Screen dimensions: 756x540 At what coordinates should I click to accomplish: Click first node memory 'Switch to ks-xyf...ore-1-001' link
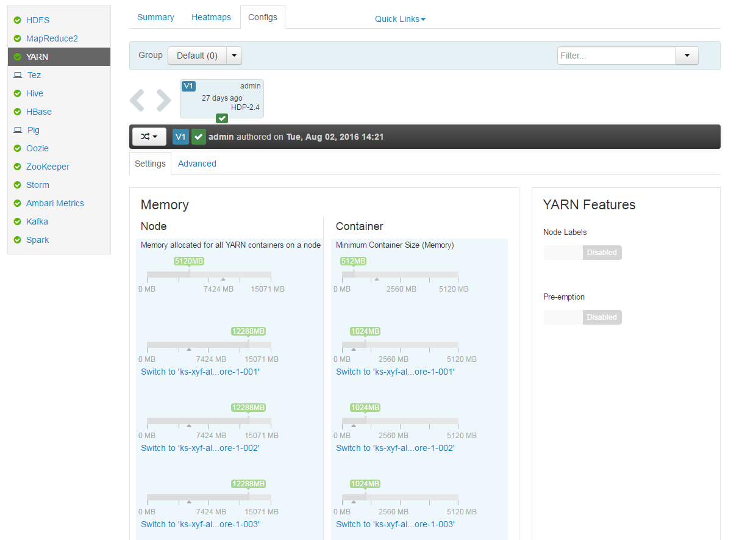tap(200, 372)
